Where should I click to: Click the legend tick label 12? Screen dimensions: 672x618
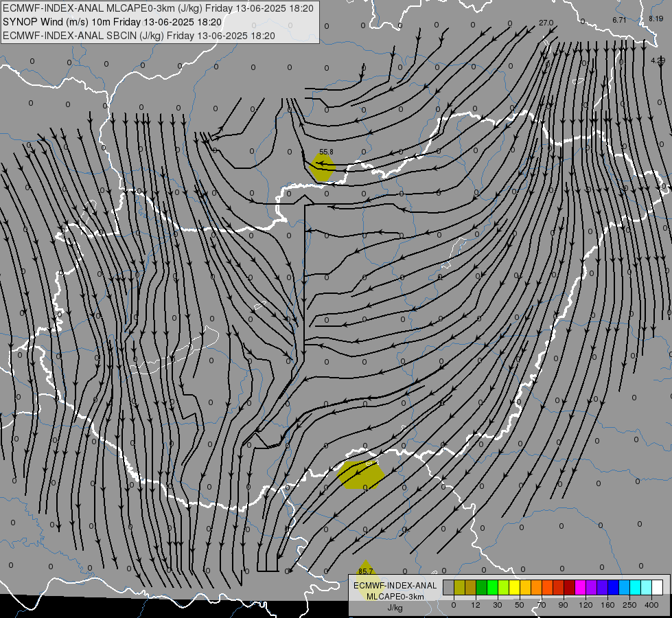476,605
